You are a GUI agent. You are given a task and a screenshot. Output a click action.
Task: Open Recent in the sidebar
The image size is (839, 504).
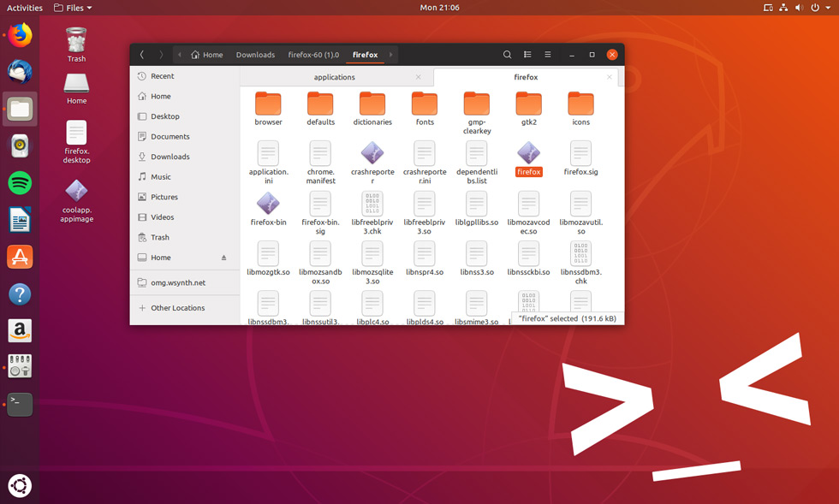(185, 76)
